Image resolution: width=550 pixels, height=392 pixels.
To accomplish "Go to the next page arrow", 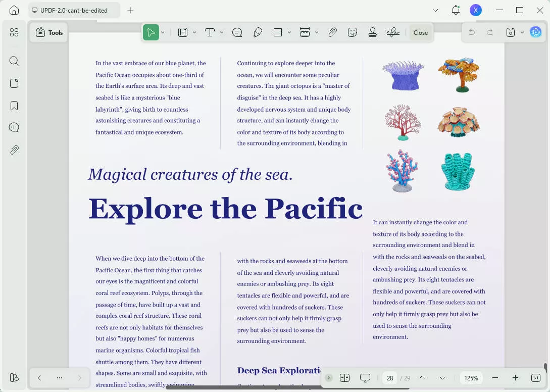I will tap(442, 378).
